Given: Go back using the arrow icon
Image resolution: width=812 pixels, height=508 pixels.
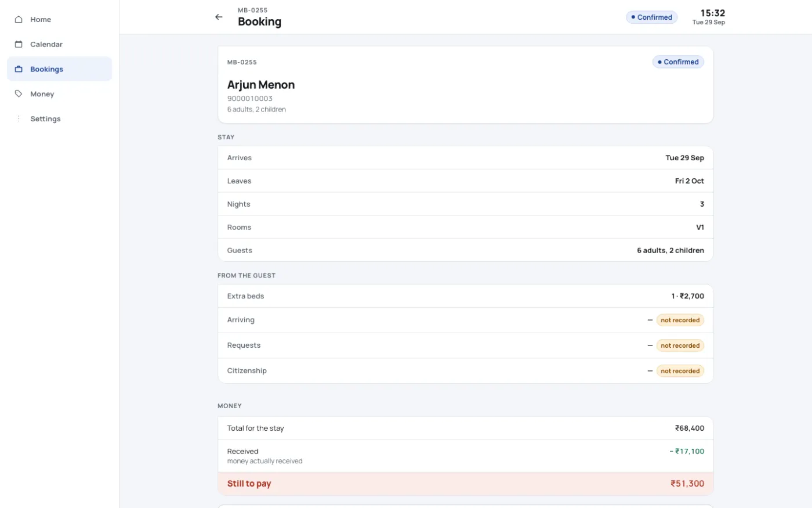Looking at the screenshot, I should coord(219,17).
